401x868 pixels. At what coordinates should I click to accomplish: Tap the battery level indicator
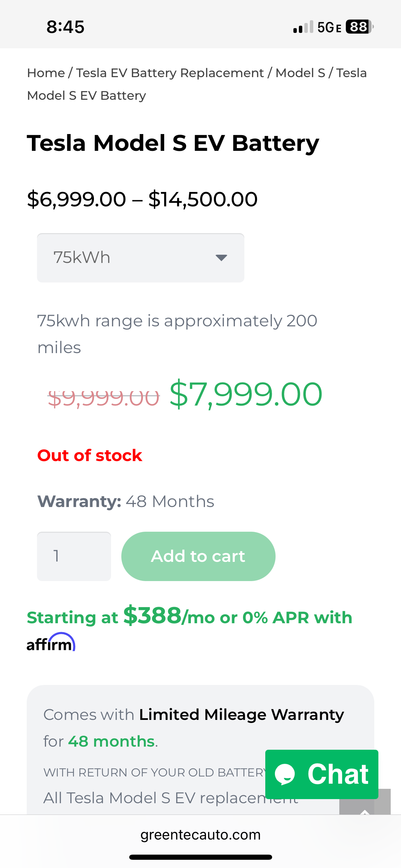(359, 27)
